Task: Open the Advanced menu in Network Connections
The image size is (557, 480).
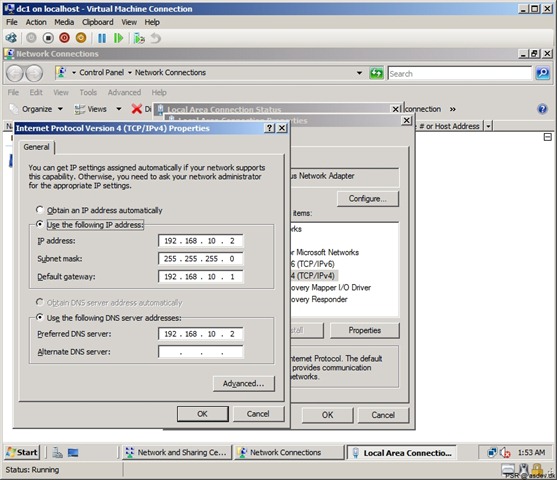Action: coord(124,92)
